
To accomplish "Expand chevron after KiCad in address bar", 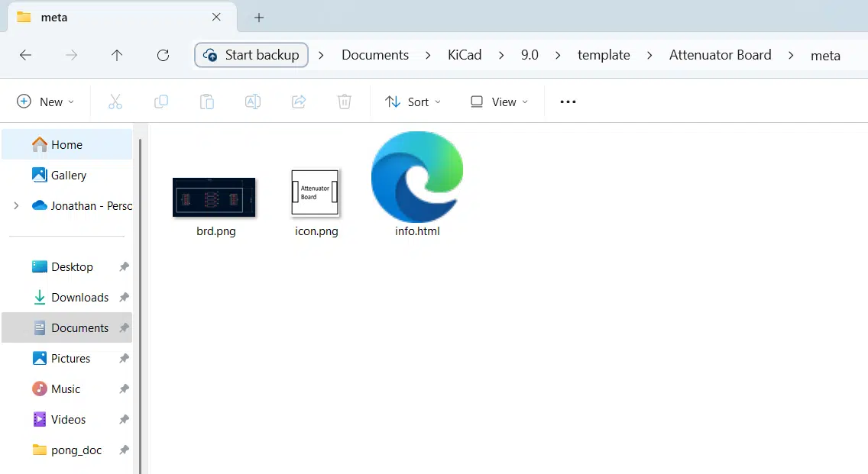I will point(501,55).
